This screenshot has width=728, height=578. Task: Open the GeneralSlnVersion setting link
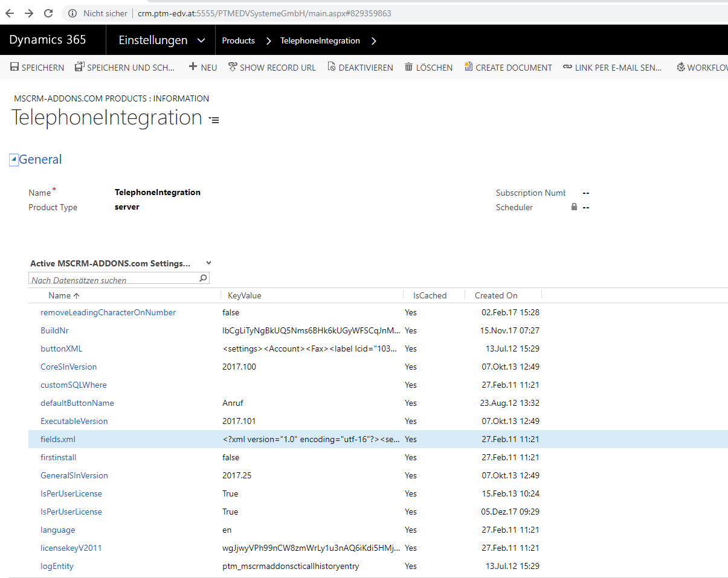pos(74,476)
